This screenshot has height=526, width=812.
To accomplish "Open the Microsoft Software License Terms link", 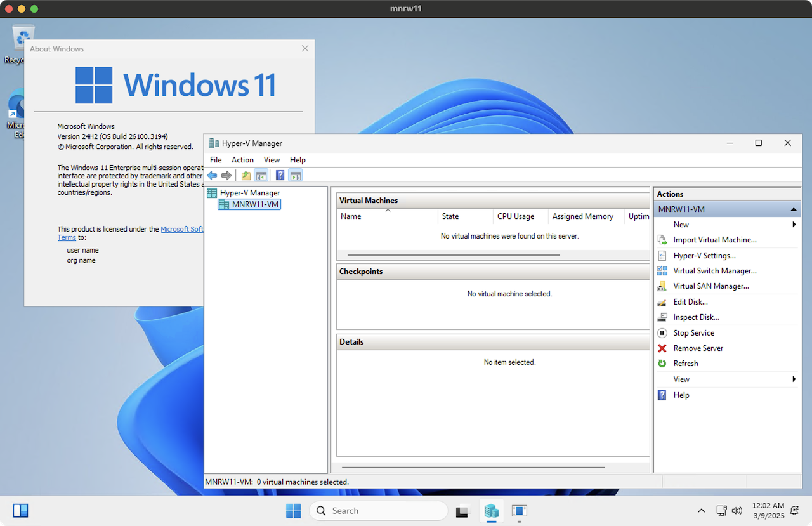I will click(182, 229).
